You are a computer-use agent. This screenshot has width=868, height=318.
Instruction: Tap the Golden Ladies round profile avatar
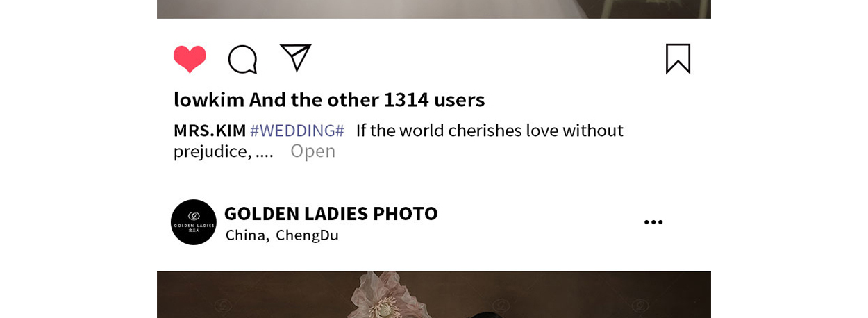click(194, 222)
